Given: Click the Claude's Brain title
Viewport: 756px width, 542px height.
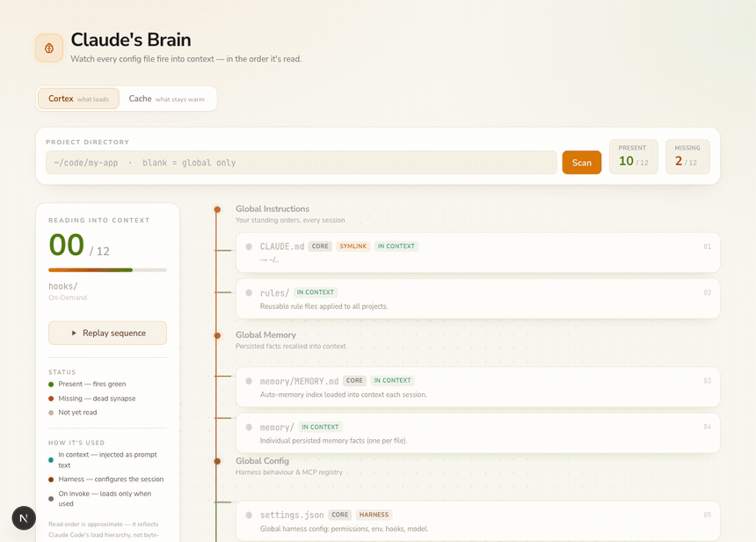Looking at the screenshot, I should (x=131, y=40).
